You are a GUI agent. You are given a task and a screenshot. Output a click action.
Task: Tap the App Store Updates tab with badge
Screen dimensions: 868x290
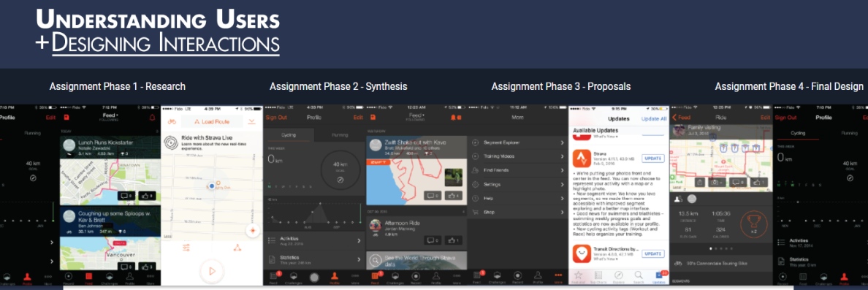click(659, 277)
